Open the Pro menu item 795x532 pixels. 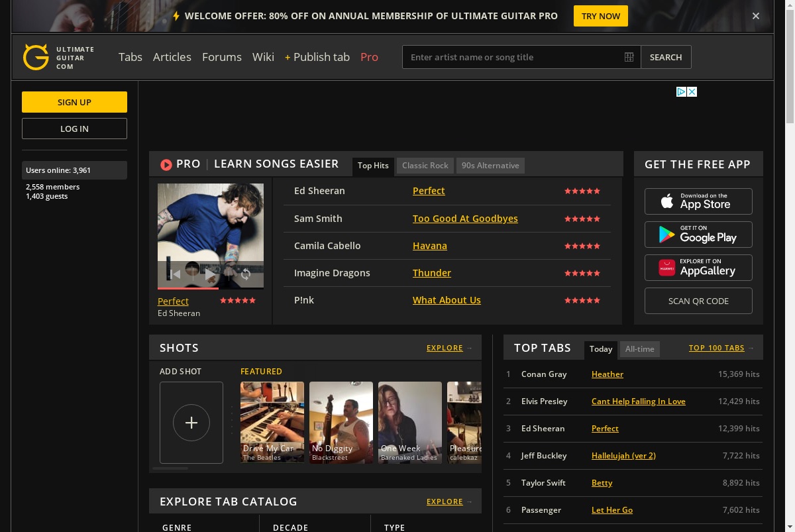369,57
